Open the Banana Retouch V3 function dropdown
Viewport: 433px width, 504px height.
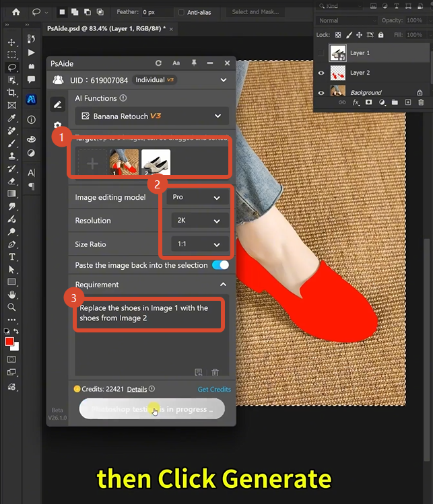[x=152, y=116]
